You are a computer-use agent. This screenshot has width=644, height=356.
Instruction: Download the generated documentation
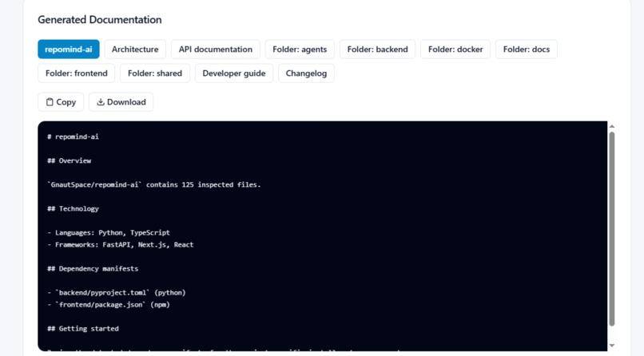pyautogui.click(x=121, y=101)
